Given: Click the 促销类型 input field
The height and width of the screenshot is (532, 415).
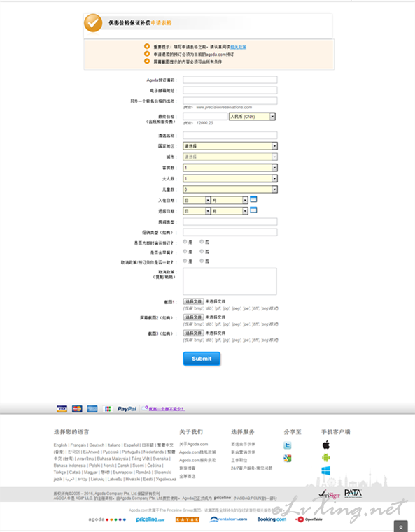Looking at the screenshot, I should (x=230, y=232).
